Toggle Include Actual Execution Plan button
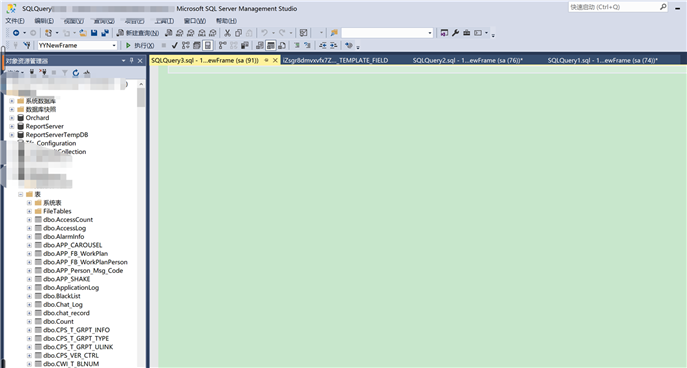 coord(222,45)
